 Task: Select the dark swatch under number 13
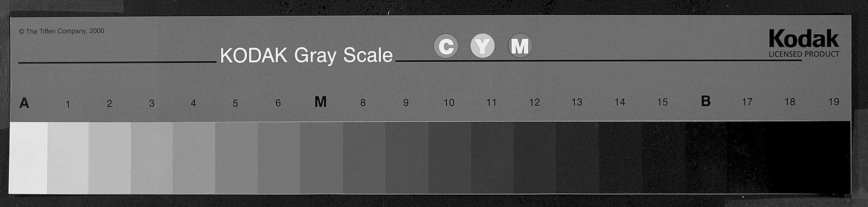(578, 157)
